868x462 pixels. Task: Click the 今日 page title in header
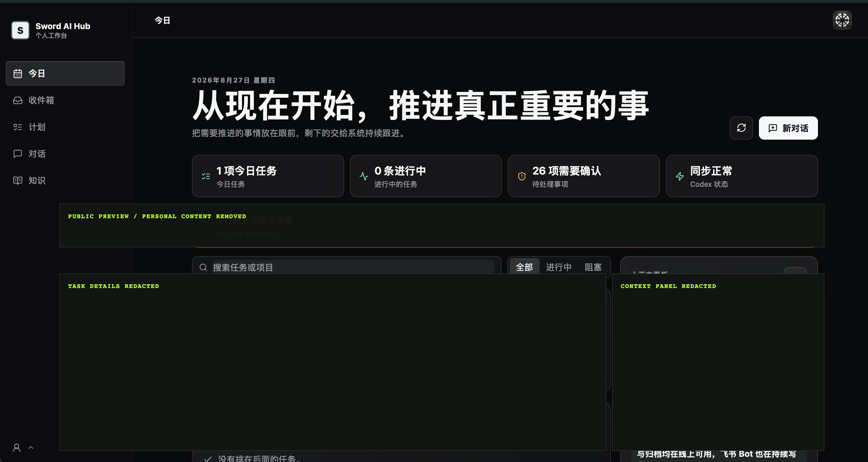[x=162, y=20]
